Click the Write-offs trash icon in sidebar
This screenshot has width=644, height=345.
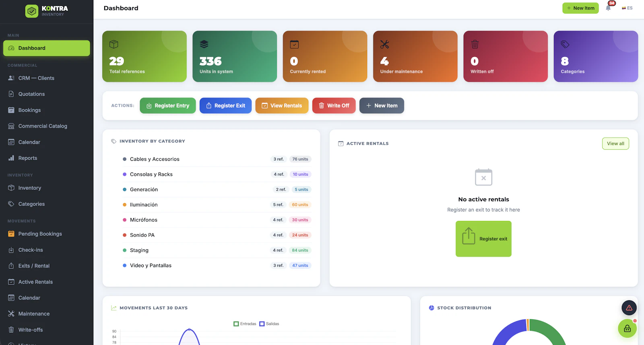coord(11,330)
